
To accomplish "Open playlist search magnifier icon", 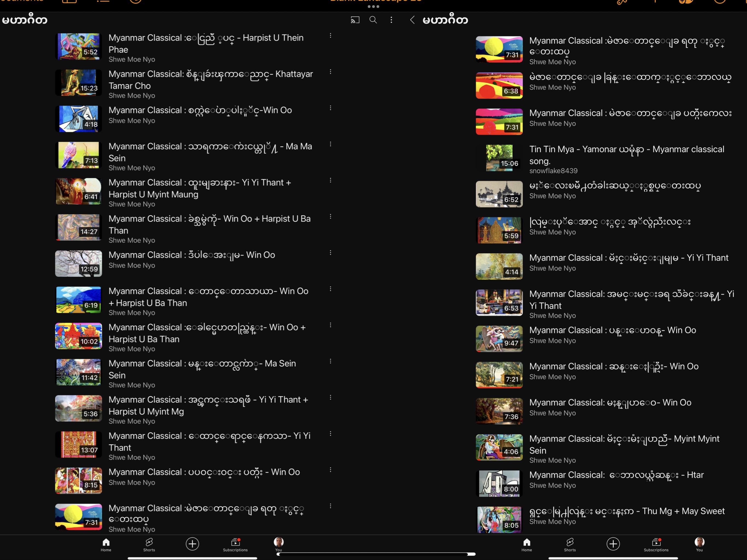I will 373,20.
